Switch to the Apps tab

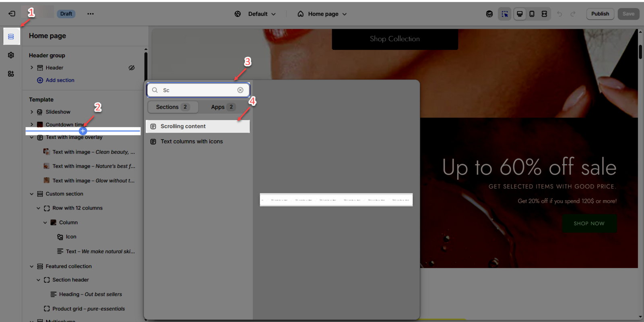222,107
